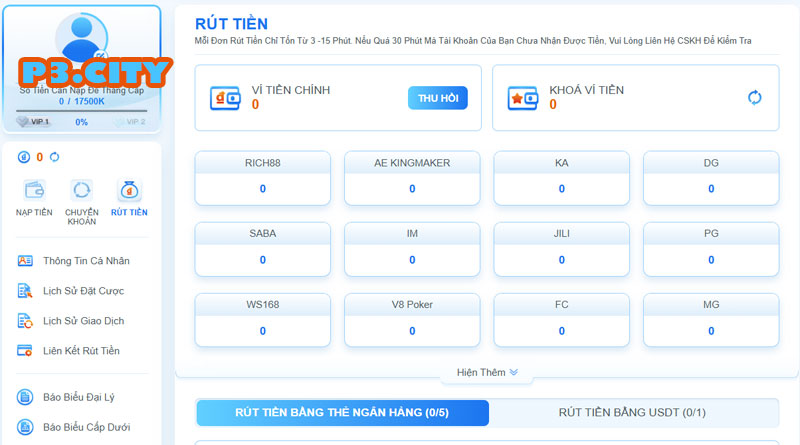Viewport: 800px width, 445px height.
Task: Select the RICH88 wallet card
Action: 263,178
